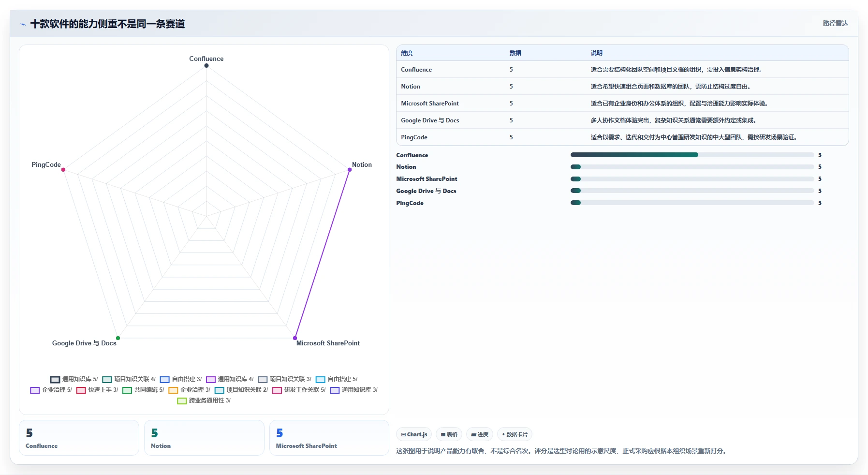The image size is (868, 475).
Task: Open the 数据卡片 tag chip
Action: [515, 434]
